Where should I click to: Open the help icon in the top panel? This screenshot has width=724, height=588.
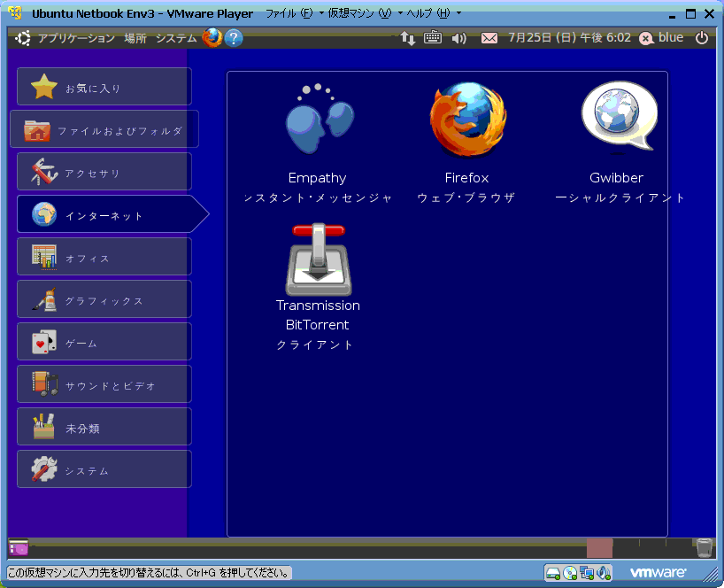click(234, 38)
